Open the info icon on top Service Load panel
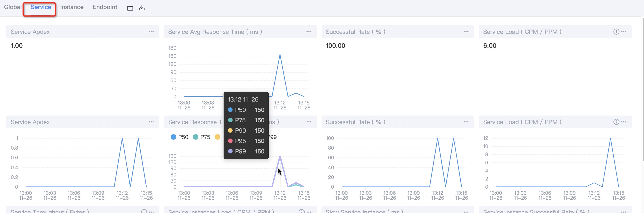This screenshot has height=213, width=644. (616, 32)
